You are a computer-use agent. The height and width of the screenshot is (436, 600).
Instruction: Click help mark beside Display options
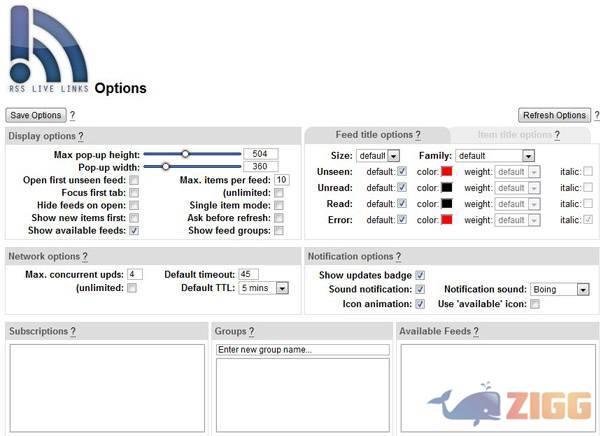click(81, 136)
